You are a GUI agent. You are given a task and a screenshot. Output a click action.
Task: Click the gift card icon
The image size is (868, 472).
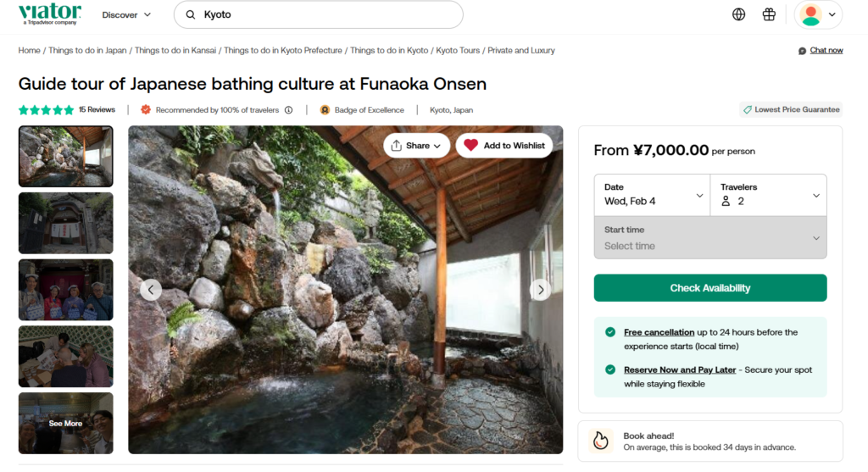click(x=769, y=14)
